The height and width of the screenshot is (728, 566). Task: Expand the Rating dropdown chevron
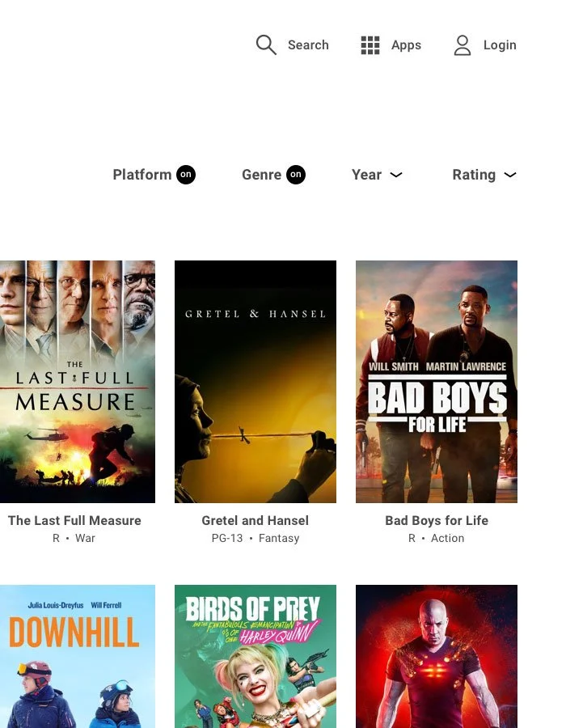[x=510, y=175]
